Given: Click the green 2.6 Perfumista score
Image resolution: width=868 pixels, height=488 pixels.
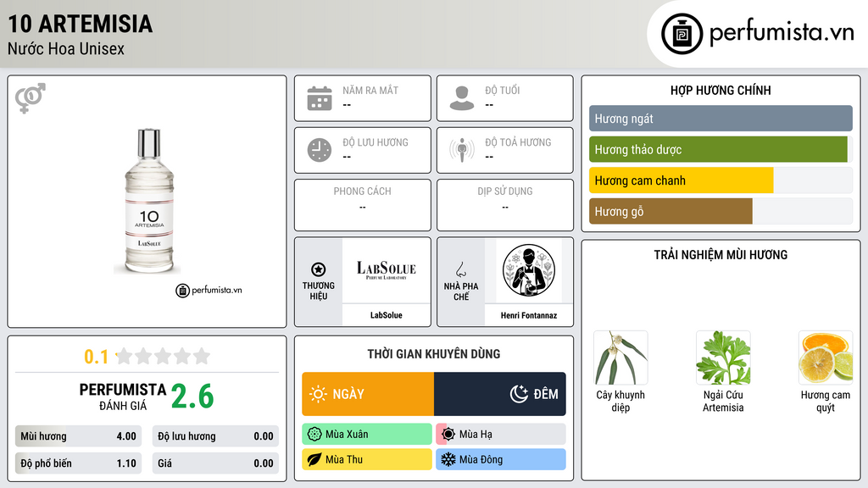Looking at the screenshot, I should pos(192,396).
